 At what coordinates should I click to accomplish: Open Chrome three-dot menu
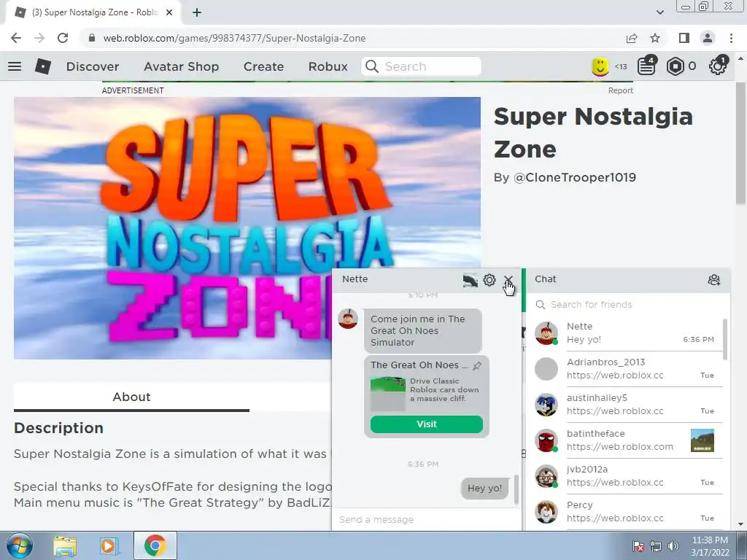pyautogui.click(x=731, y=38)
